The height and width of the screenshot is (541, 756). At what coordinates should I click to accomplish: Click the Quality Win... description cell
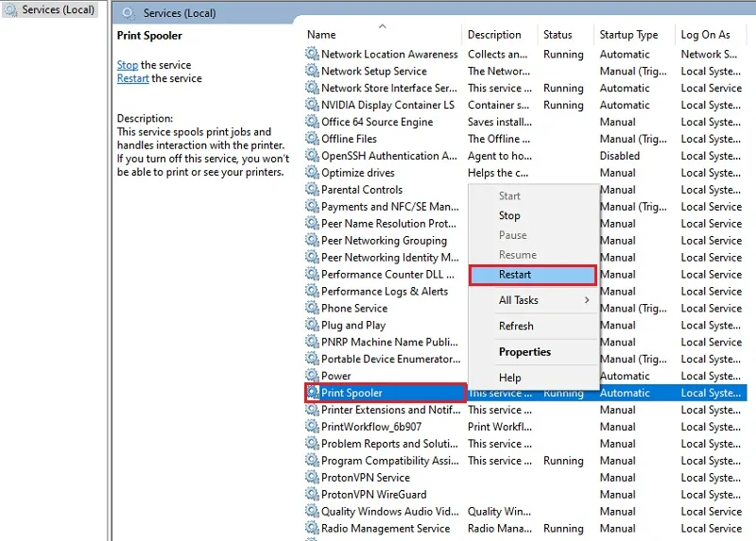click(x=499, y=511)
